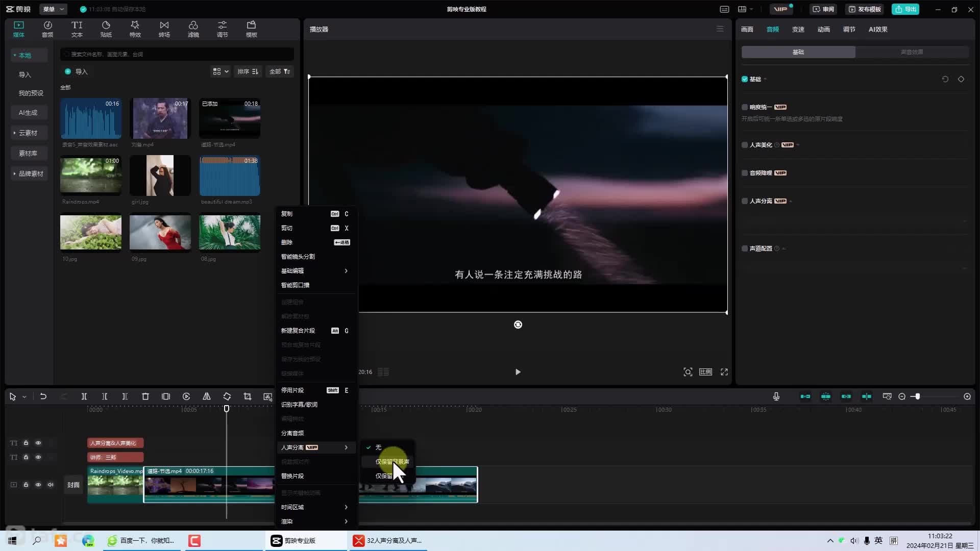Open the 文本 text tool icon
The width and height of the screenshot is (980, 551).
(x=77, y=29)
